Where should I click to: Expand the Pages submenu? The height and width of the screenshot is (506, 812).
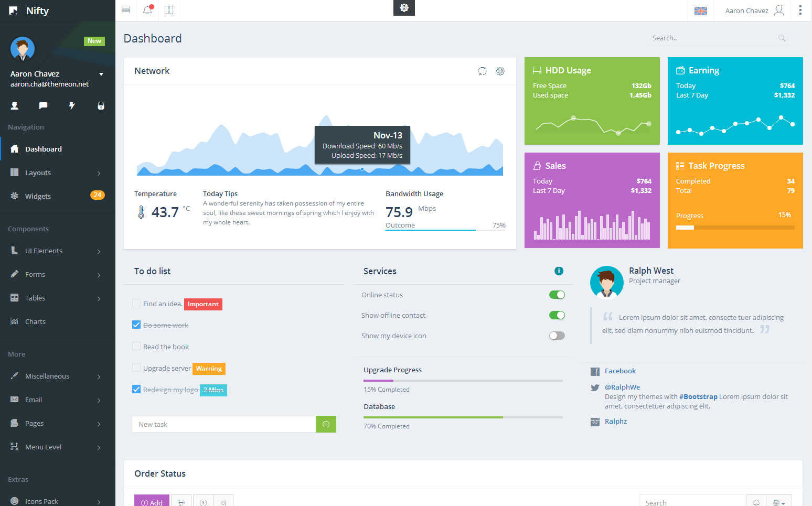tap(58, 423)
